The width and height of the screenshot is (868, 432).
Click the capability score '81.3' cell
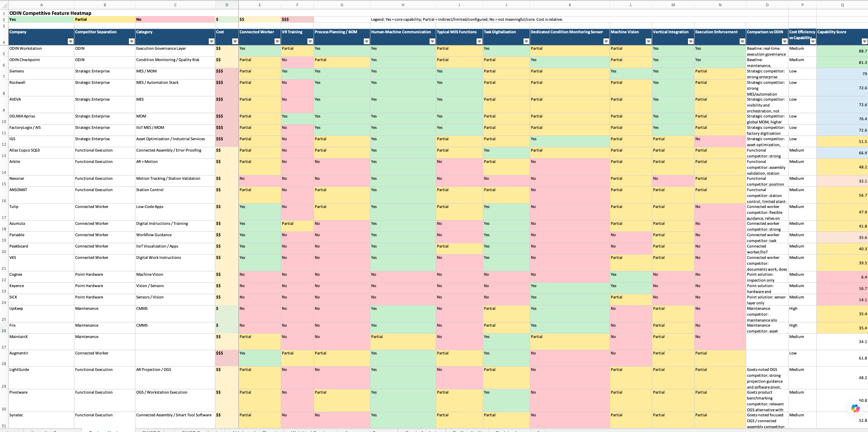click(842, 62)
